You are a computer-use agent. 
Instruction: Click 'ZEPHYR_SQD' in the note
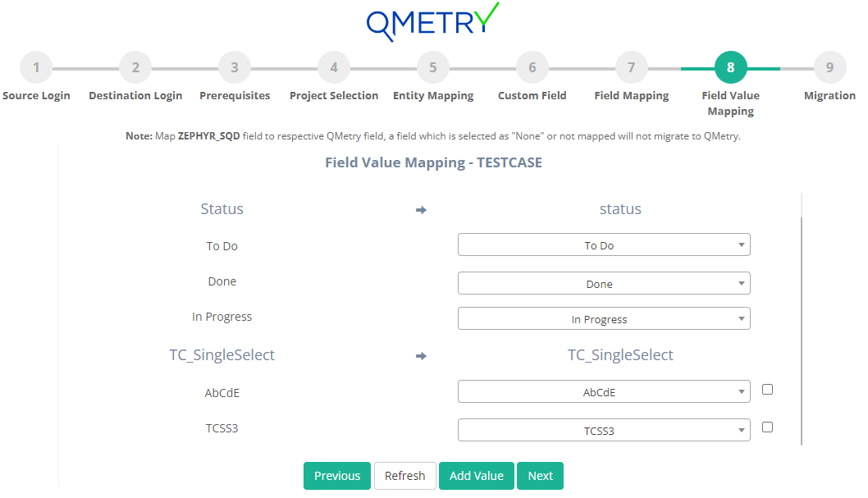pos(208,136)
